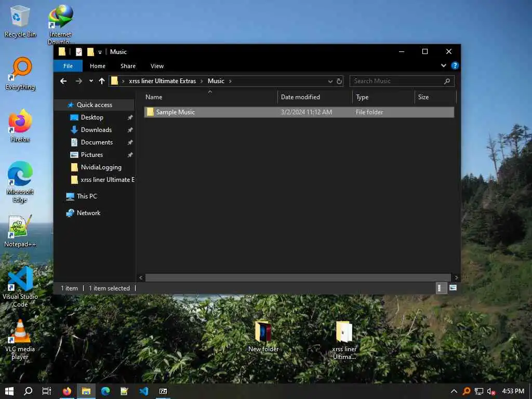Viewport: 532px width, 399px height.
Task: Open taskbar Search
Action: 28,391
